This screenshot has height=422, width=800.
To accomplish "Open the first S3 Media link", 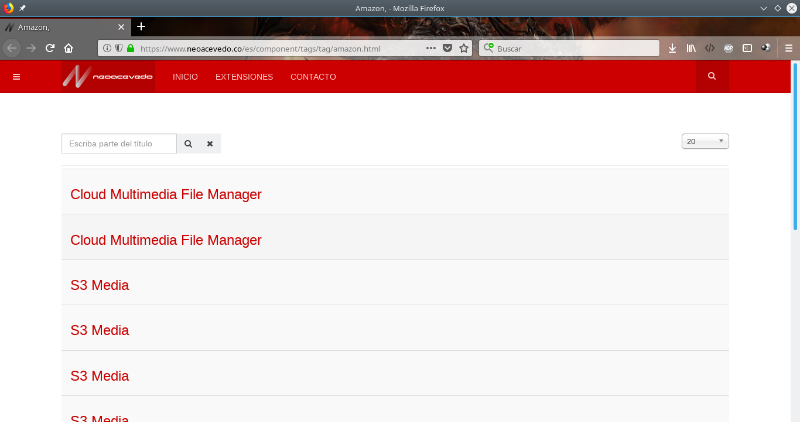I will click(99, 285).
